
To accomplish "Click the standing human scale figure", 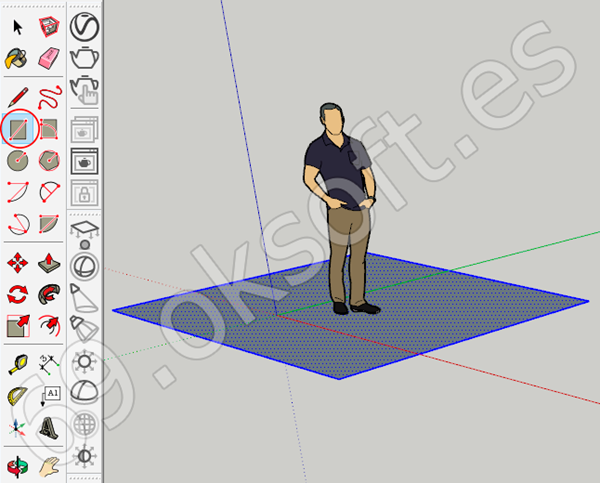I will 342,209.
